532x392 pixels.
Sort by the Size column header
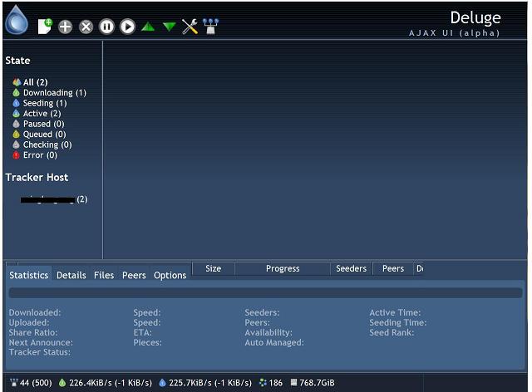coord(214,268)
